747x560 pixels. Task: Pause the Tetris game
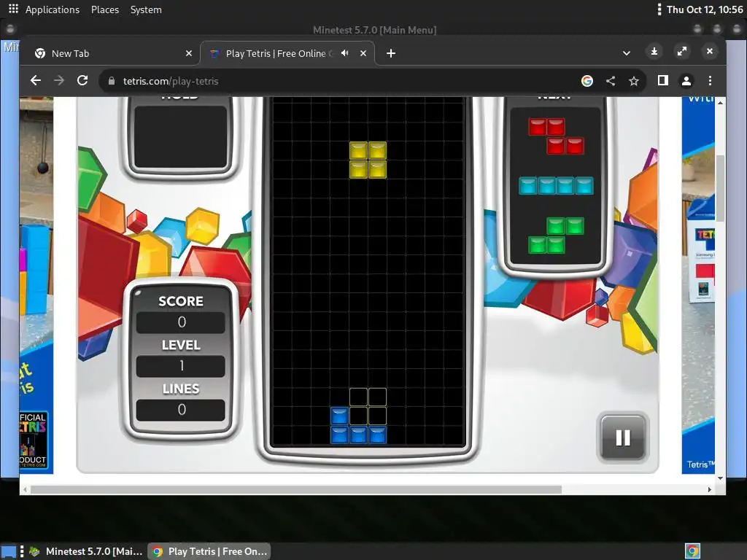click(x=623, y=437)
